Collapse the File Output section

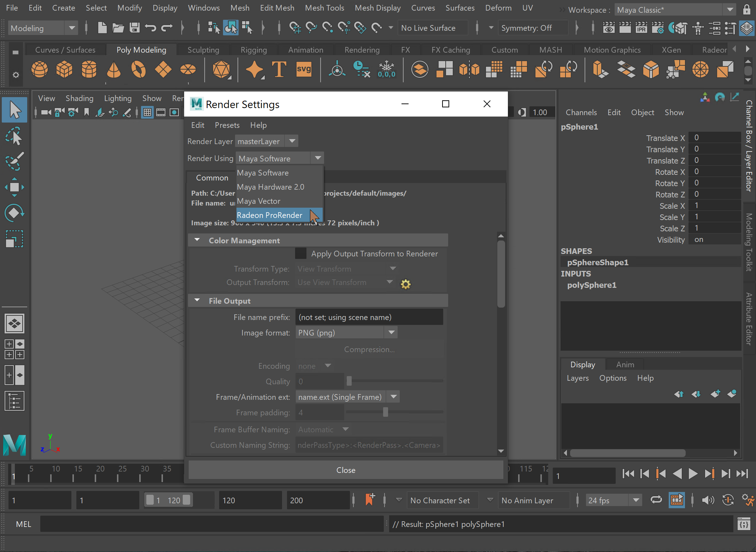coord(197,301)
